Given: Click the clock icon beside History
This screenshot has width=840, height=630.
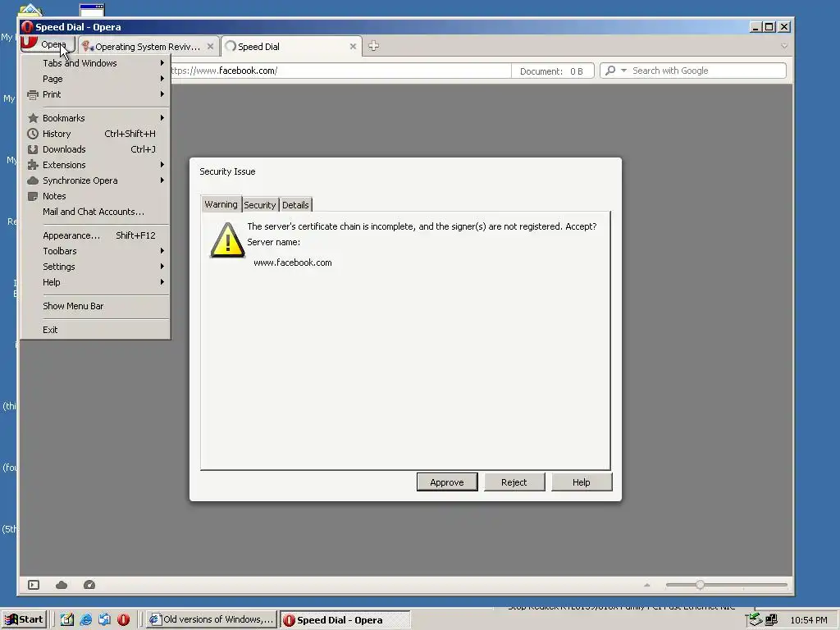Looking at the screenshot, I should click(33, 134).
